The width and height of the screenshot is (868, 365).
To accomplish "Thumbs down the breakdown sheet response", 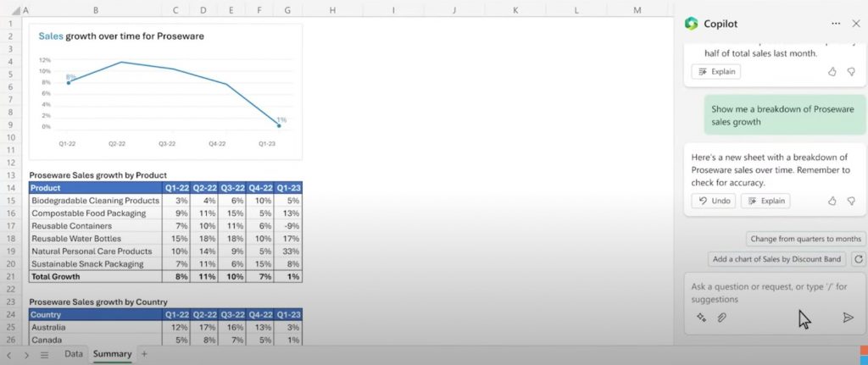I will point(851,201).
